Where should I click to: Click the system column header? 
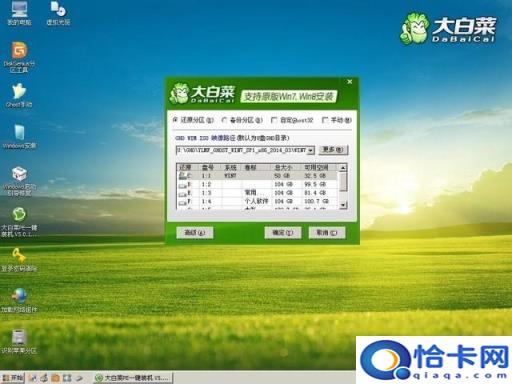tap(231, 168)
